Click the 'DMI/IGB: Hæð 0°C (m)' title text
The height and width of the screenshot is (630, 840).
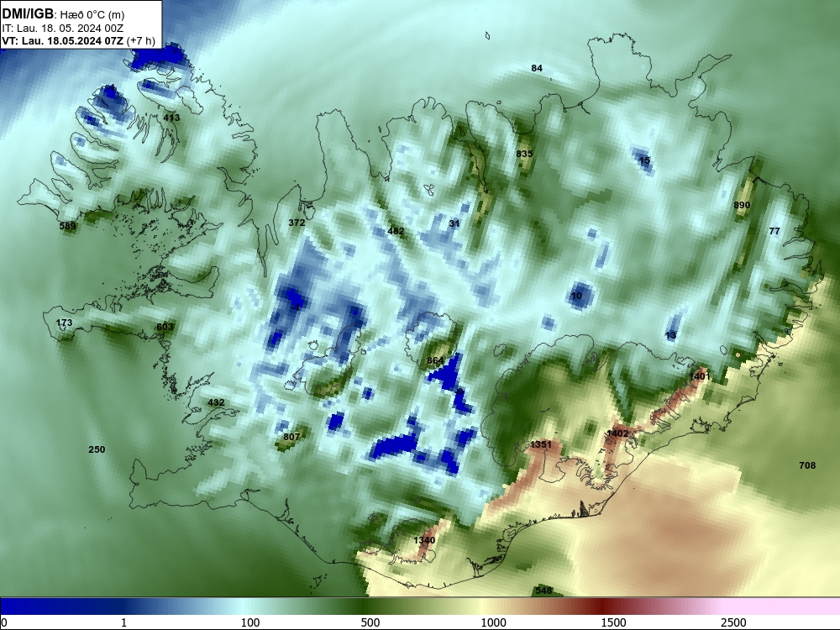click(63, 14)
